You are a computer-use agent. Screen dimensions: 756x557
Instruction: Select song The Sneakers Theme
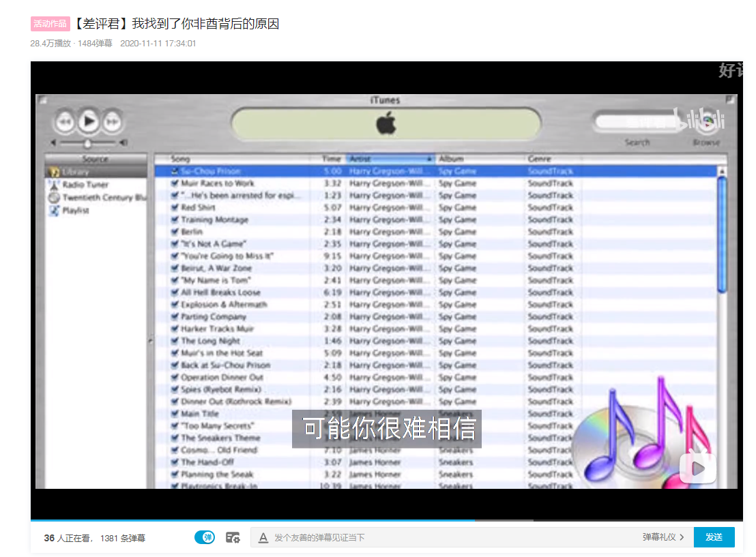(221, 438)
